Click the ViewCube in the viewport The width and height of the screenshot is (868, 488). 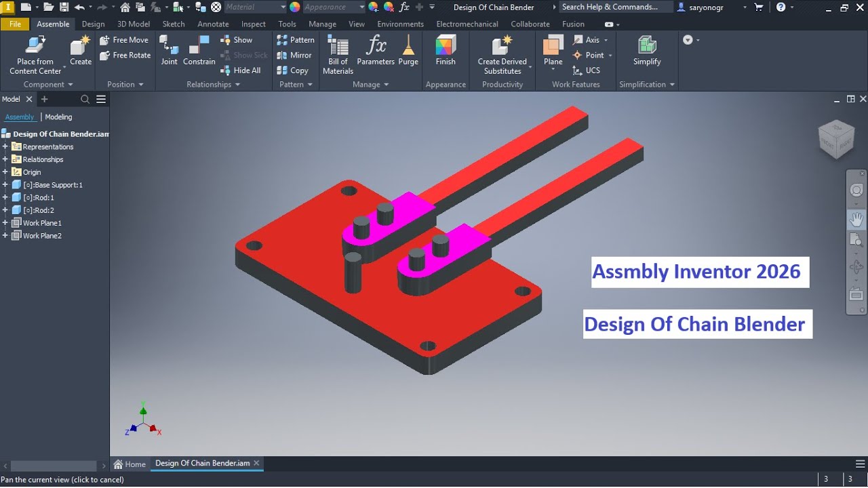pos(837,140)
